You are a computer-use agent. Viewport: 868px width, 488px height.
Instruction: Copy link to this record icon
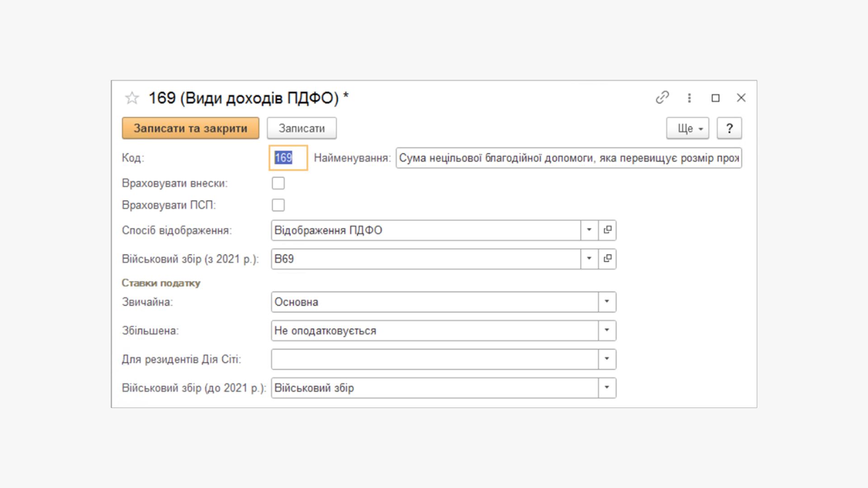(662, 98)
